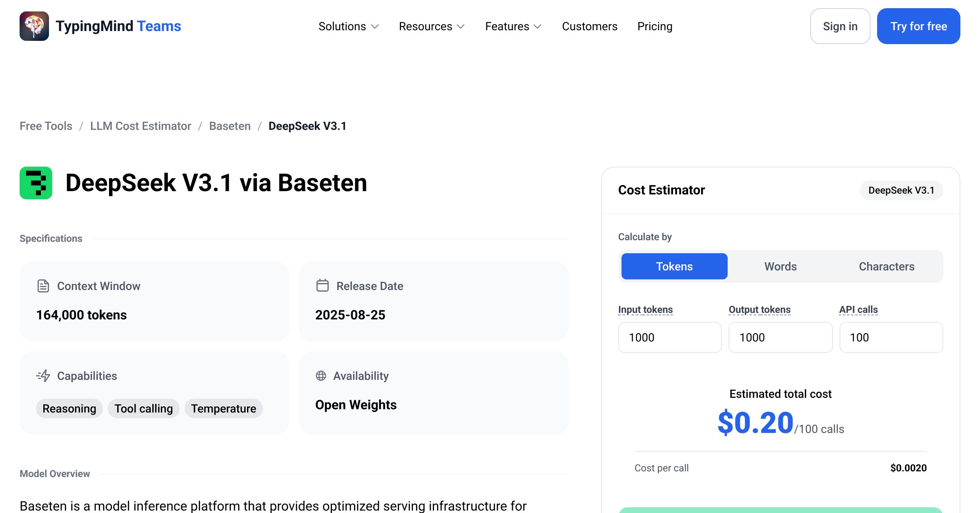Click the $0.20 estimated total cost
Image resolution: width=980 pixels, height=513 pixels.
coord(755,423)
